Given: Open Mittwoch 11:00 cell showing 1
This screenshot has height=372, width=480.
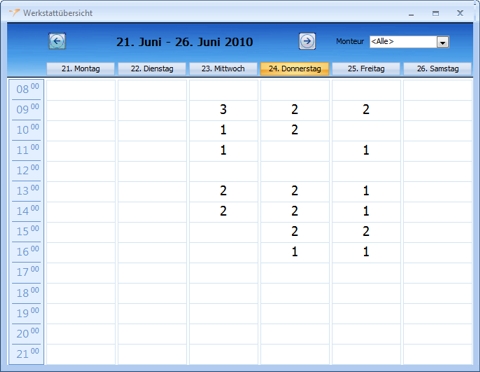Looking at the screenshot, I should (x=223, y=150).
